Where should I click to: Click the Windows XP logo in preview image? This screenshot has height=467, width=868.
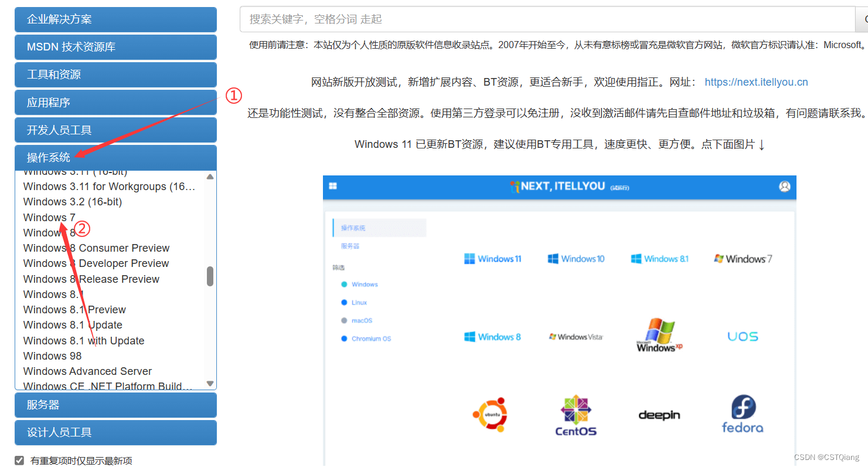tap(659, 335)
